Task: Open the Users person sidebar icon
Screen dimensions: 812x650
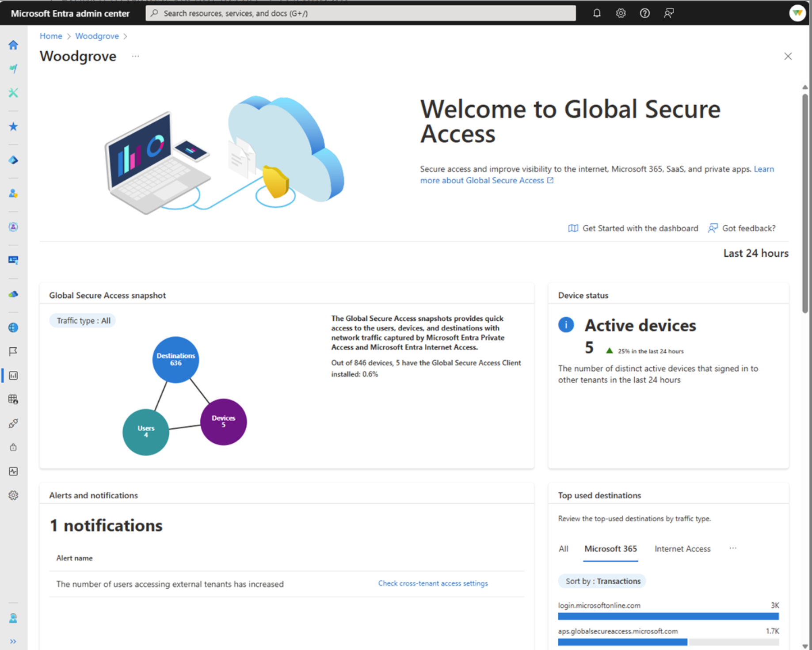Action: [13, 194]
